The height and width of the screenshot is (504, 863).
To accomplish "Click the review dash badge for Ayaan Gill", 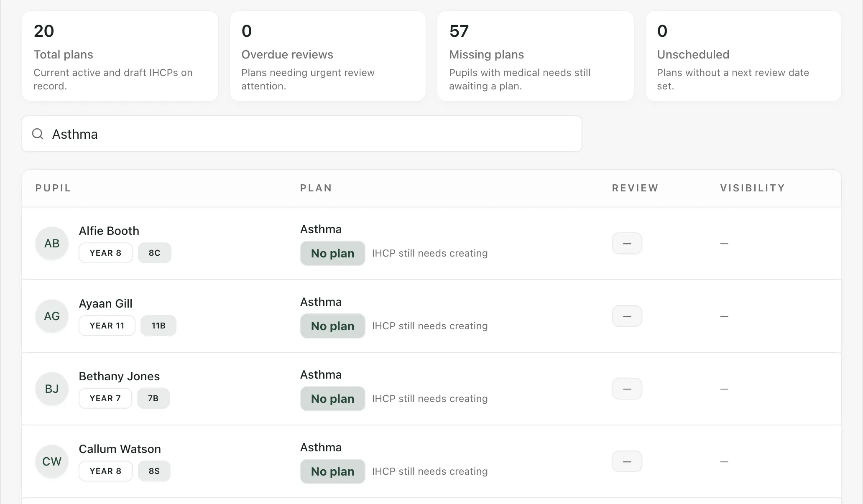I will pyautogui.click(x=627, y=316).
